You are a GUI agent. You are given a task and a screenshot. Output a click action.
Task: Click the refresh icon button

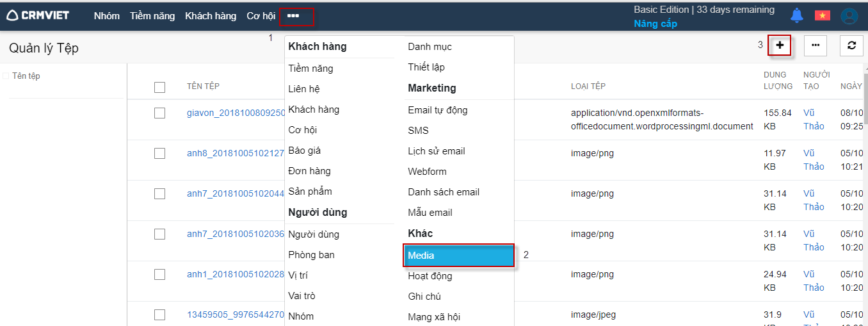851,45
